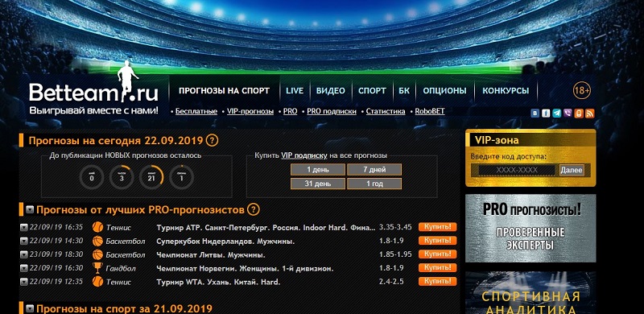Open the Telegram channel icon
This screenshot has height=314, width=644.
point(557,114)
